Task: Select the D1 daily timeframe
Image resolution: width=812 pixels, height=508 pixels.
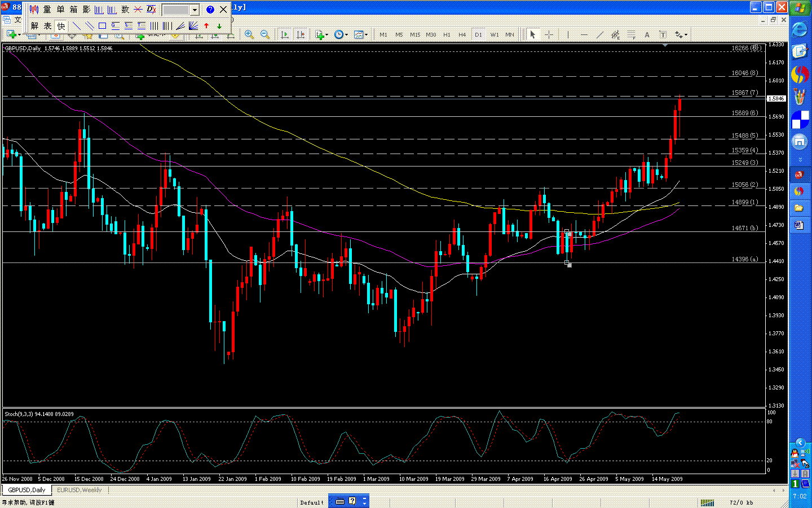Action: (478, 35)
